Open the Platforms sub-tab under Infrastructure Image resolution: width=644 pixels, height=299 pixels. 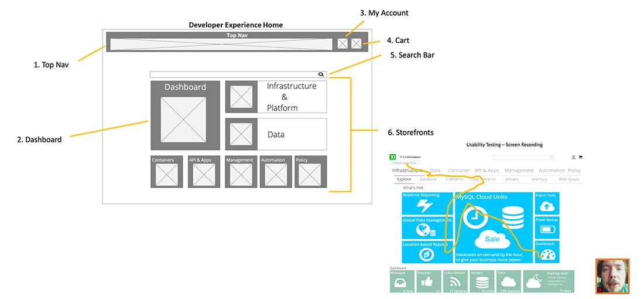coord(454,179)
